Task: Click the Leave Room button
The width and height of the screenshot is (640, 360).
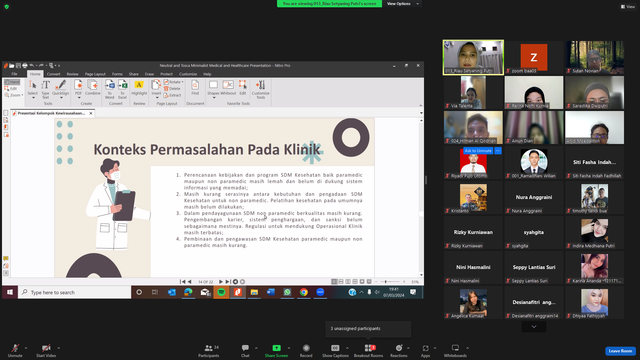Action: [620, 351]
